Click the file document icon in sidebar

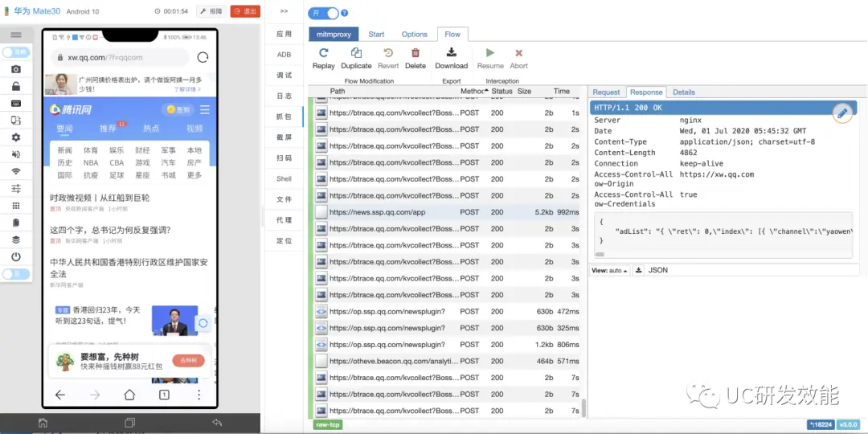tap(16, 223)
